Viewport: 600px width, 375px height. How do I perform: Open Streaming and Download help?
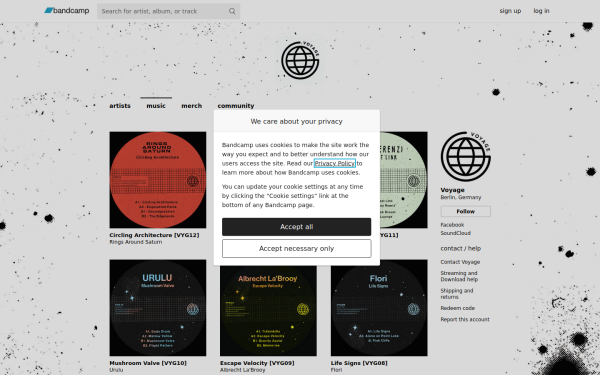pyautogui.click(x=459, y=276)
